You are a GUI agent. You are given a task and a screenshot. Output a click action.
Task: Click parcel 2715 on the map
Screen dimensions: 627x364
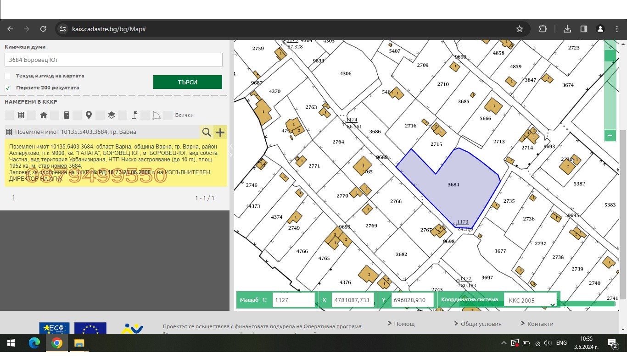pos(436,144)
